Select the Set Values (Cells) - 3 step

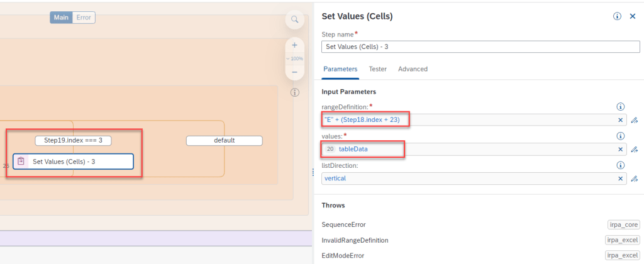[73, 162]
